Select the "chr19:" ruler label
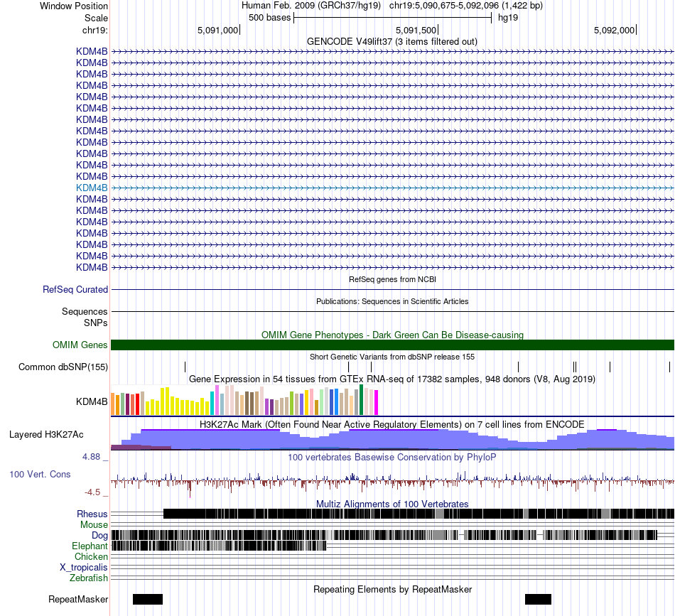 point(94,30)
